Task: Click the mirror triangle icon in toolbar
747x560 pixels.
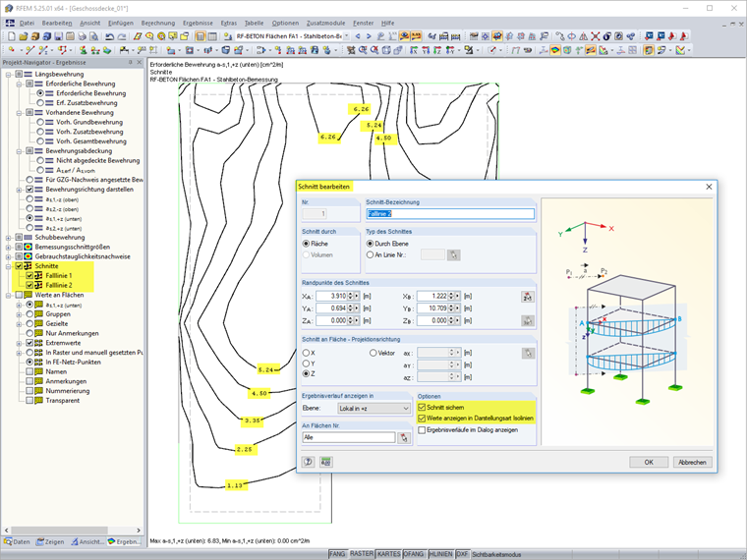Action: tap(583, 36)
